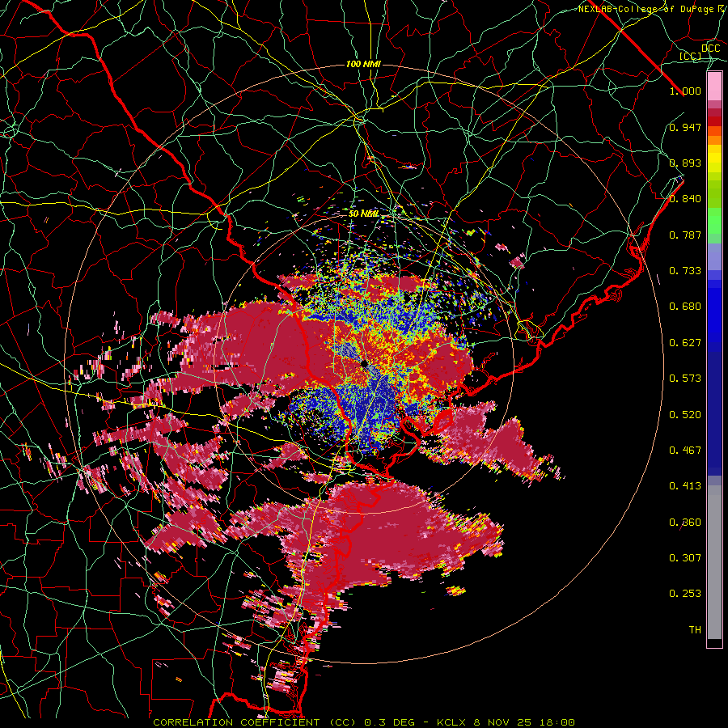Click the black radar site dot at center
Image resolution: width=728 pixels, height=728 pixels.
[x=365, y=363]
